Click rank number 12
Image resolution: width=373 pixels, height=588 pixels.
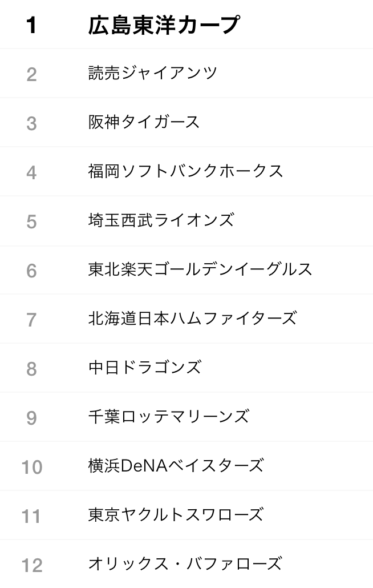32,566
